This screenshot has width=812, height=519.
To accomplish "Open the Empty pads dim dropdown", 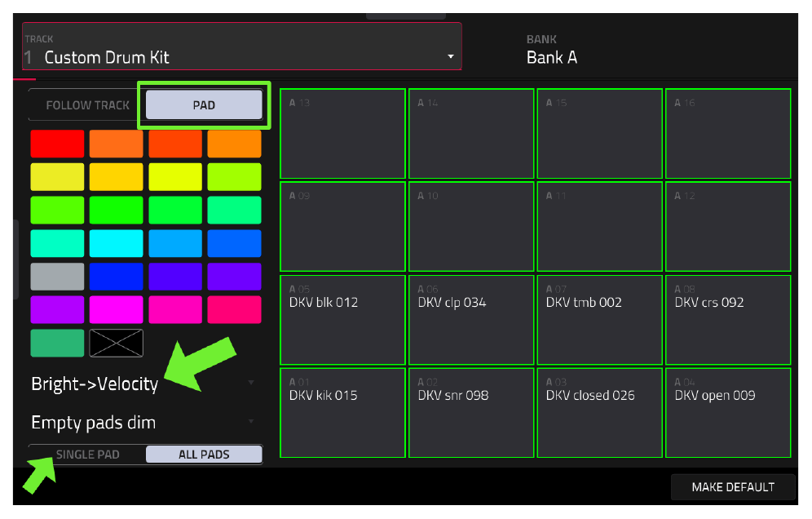I will 143,423.
